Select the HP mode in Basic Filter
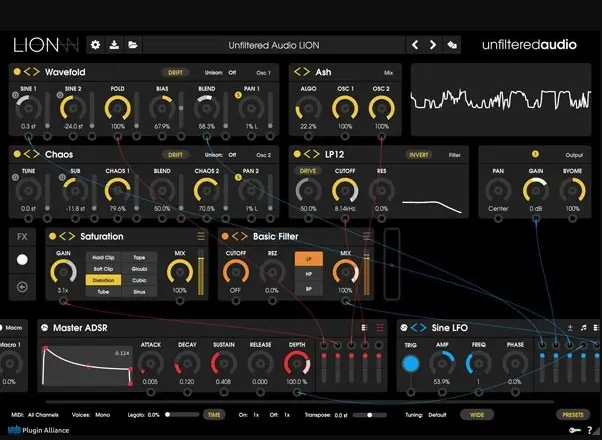This screenshot has height=440, width=602. 309,274
